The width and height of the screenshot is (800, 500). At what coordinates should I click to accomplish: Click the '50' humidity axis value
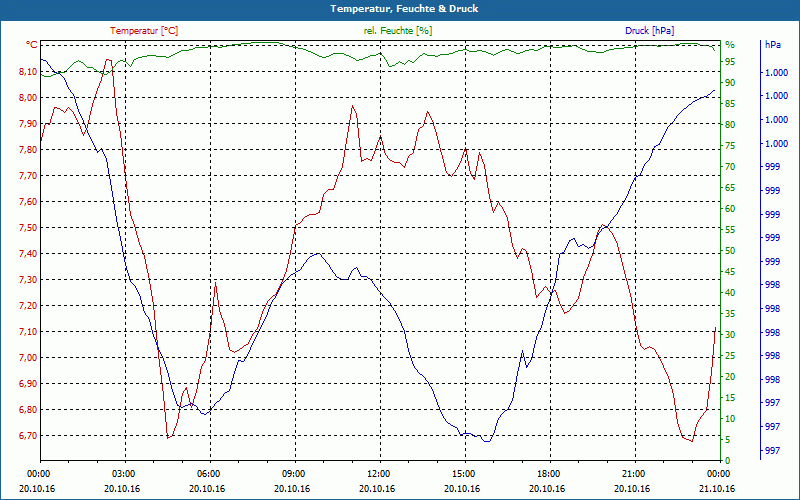coord(730,251)
